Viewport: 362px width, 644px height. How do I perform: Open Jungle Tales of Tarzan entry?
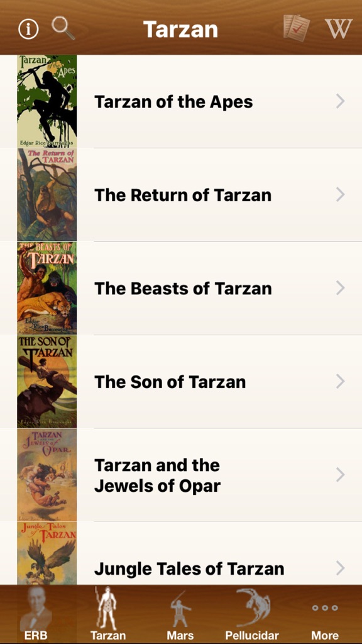point(181,553)
